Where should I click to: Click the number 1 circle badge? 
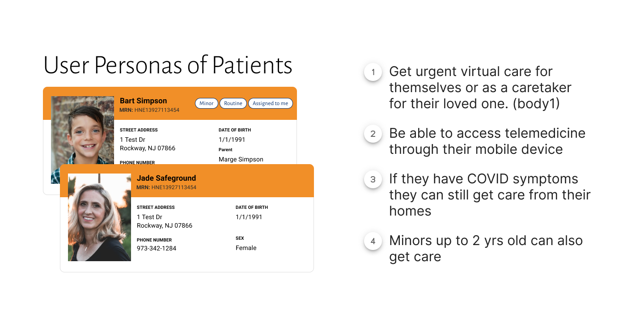pos(373,72)
